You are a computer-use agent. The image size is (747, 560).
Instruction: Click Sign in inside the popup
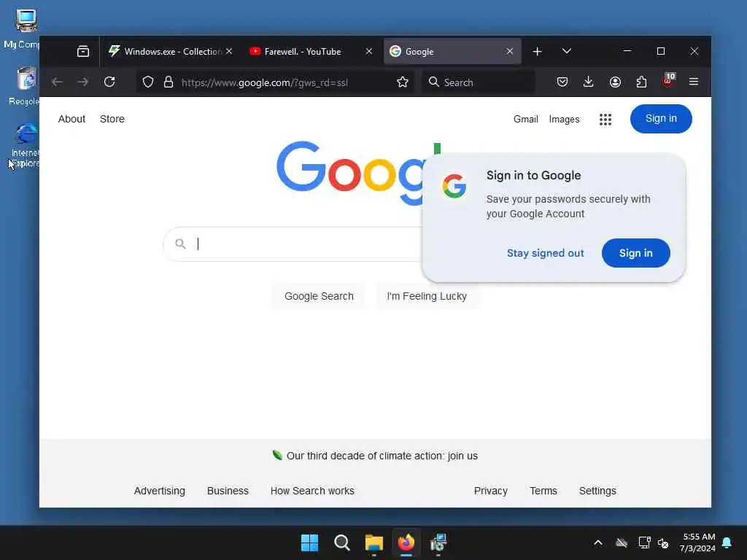point(635,253)
